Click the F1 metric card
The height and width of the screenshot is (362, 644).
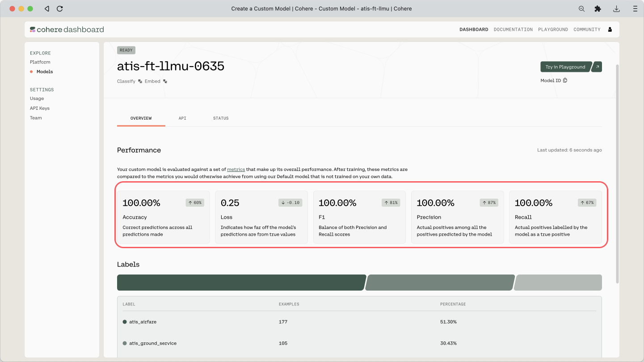coord(359,217)
